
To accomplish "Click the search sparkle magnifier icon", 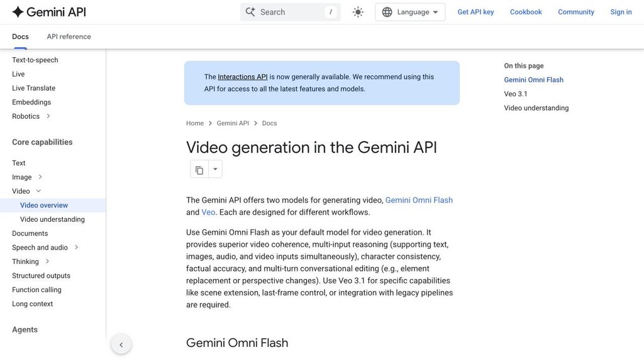I will coord(250,12).
